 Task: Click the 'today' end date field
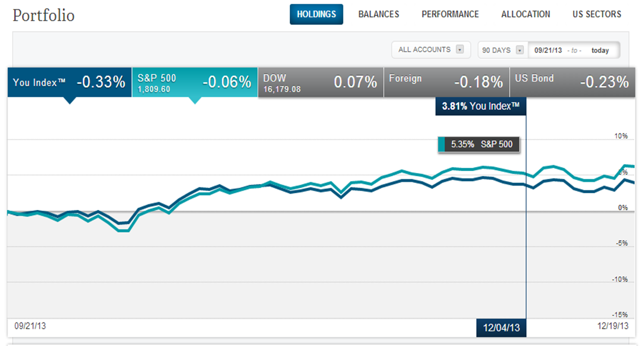pyautogui.click(x=600, y=51)
